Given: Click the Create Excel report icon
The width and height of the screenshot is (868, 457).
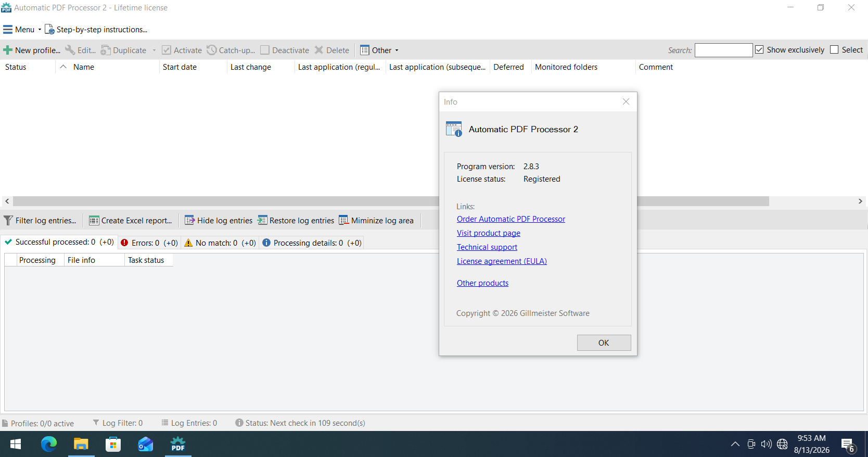Looking at the screenshot, I should click(x=94, y=221).
